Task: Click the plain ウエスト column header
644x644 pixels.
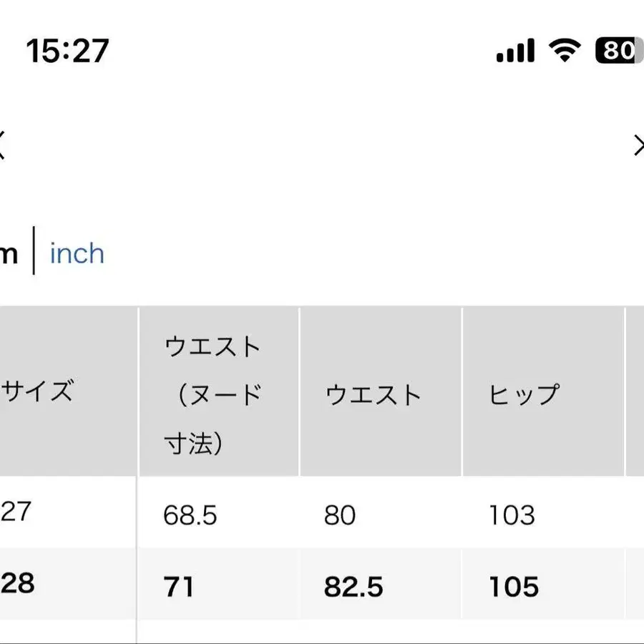Action: click(374, 395)
